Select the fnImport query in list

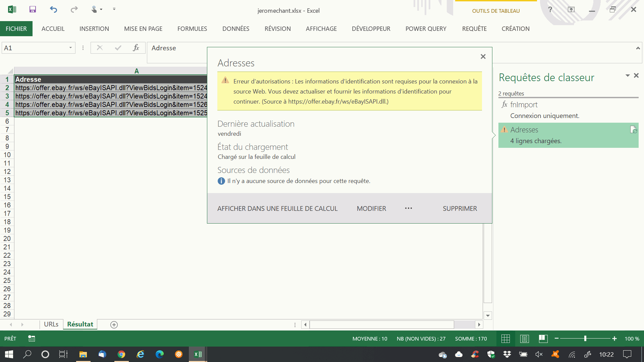524,105
